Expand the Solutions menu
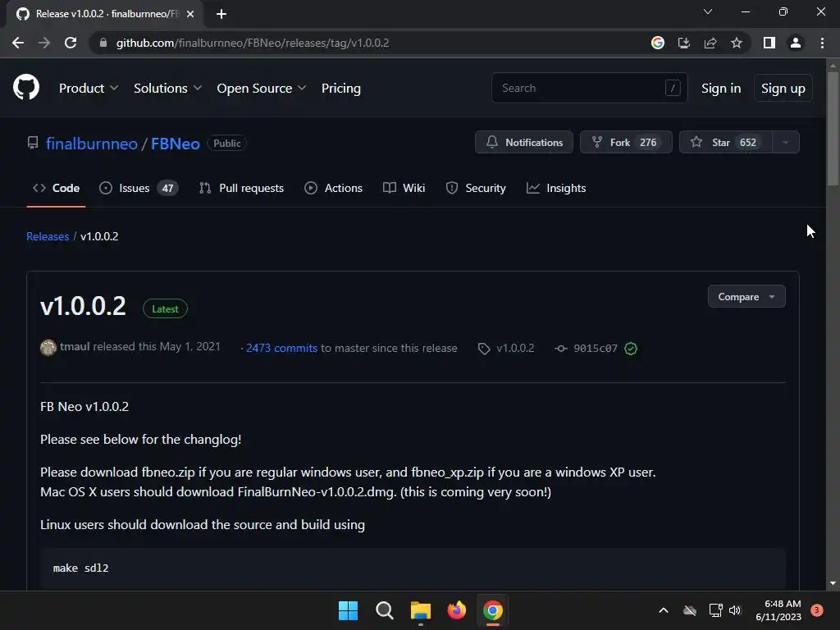The width and height of the screenshot is (840, 630). (x=167, y=89)
